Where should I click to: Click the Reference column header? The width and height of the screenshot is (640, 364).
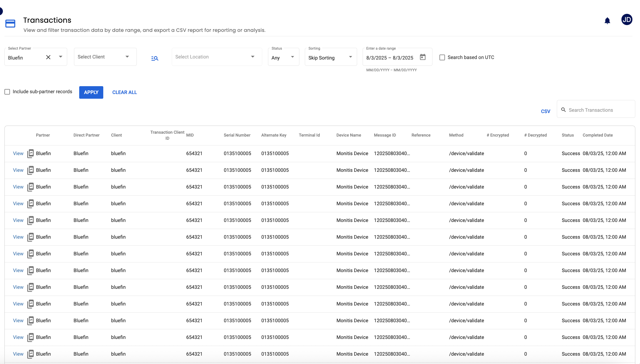421,135
